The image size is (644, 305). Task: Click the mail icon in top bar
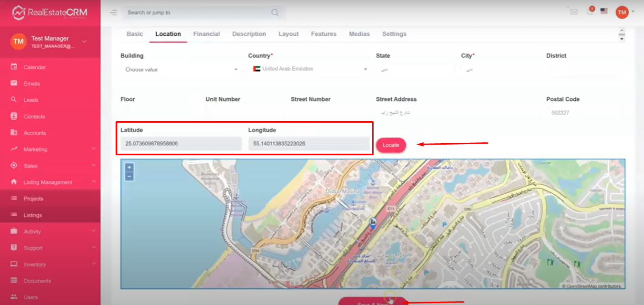(574, 12)
